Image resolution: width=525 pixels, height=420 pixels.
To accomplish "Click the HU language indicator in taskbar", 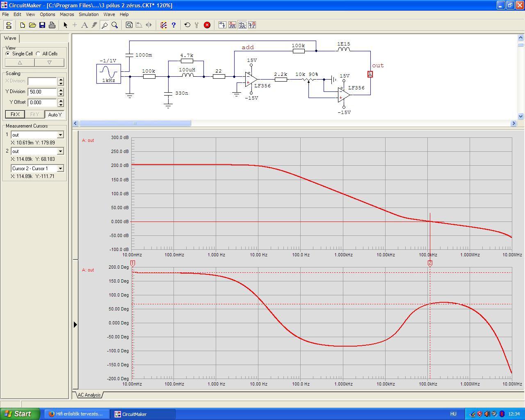I will pos(453,414).
